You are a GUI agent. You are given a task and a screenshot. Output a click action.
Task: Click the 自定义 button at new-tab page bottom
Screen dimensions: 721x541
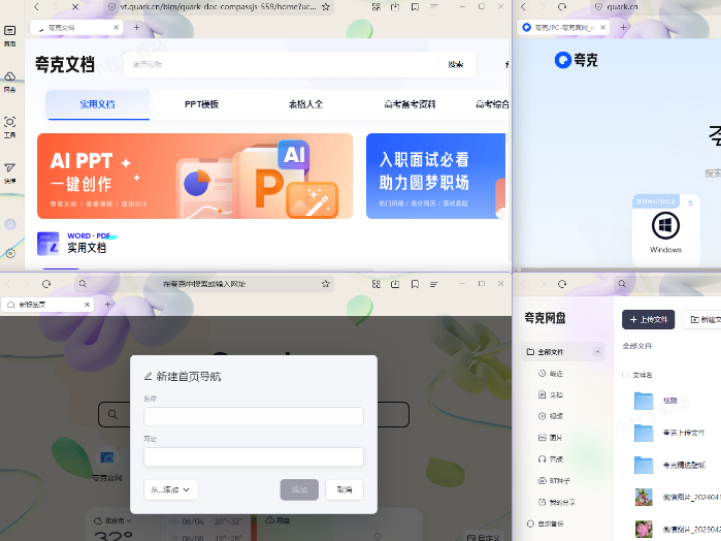(x=483, y=537)
